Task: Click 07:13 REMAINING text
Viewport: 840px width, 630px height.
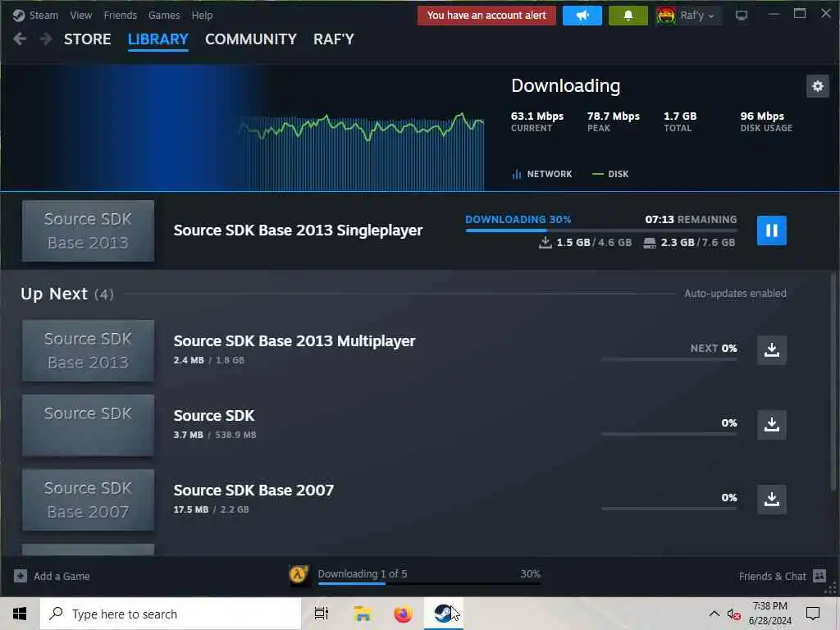Action: point(691,220)
